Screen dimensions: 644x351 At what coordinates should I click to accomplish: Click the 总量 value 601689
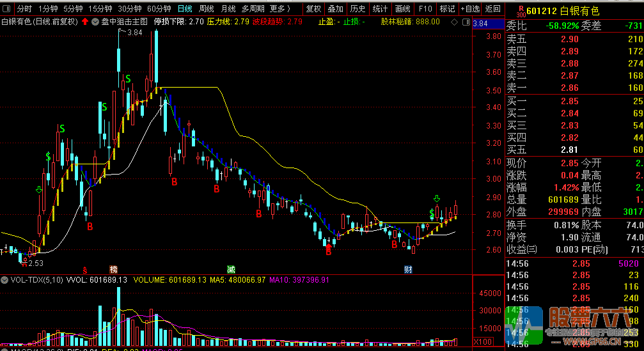563,200
